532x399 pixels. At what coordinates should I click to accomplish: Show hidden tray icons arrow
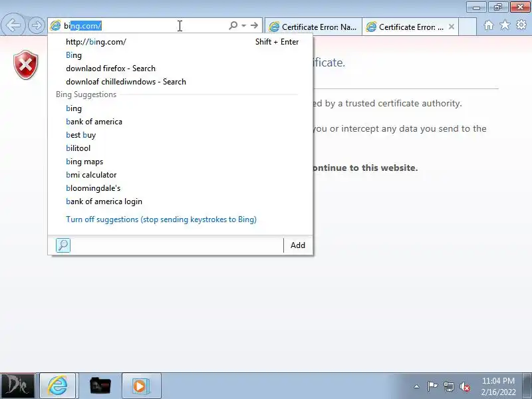[417, 386]
